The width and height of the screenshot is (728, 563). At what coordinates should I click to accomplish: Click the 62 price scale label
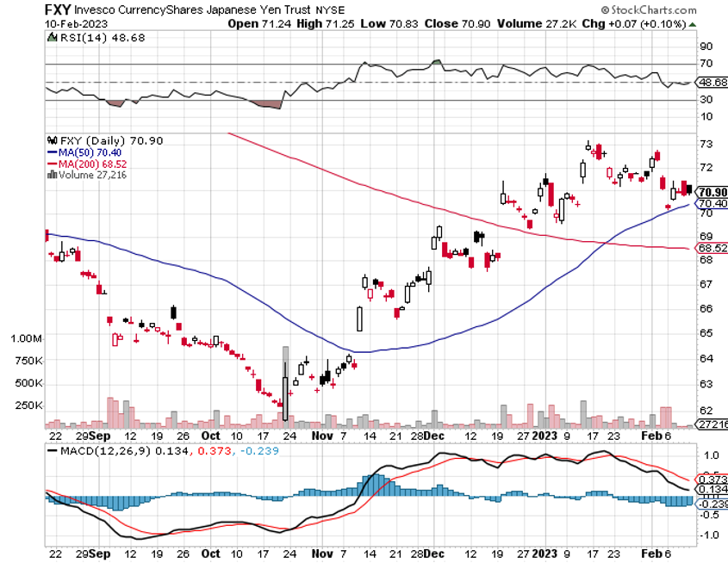[x=706, y=411]
